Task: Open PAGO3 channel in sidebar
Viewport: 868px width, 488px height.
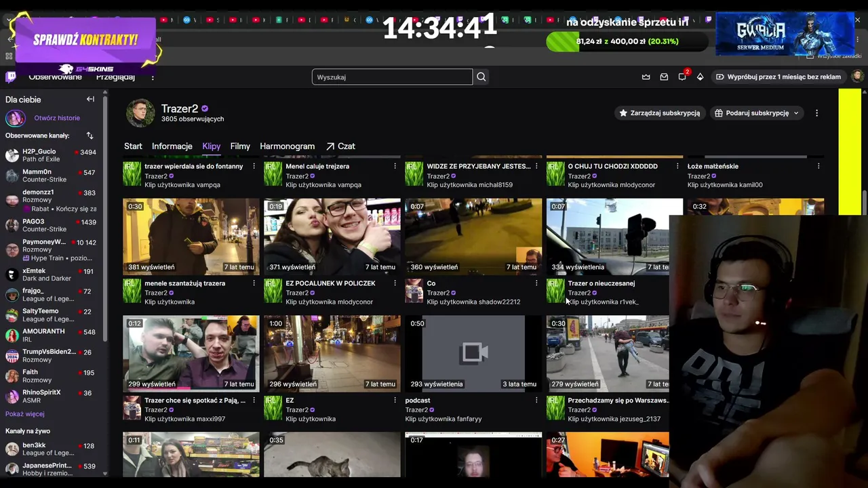Action: pos(52,226)
